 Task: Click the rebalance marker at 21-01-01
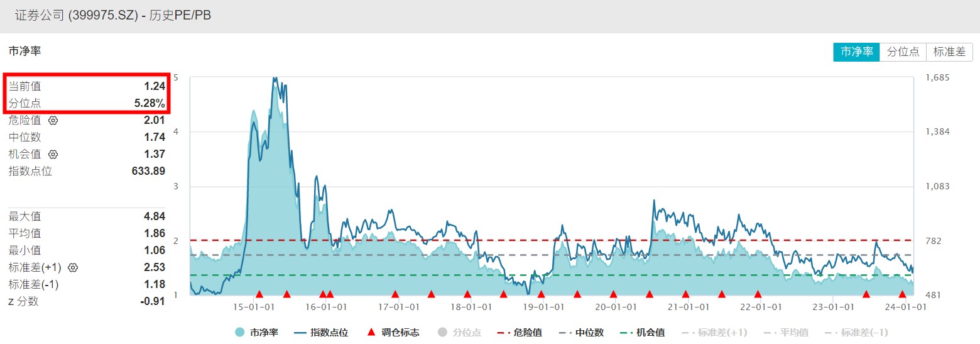coord(685,294)
